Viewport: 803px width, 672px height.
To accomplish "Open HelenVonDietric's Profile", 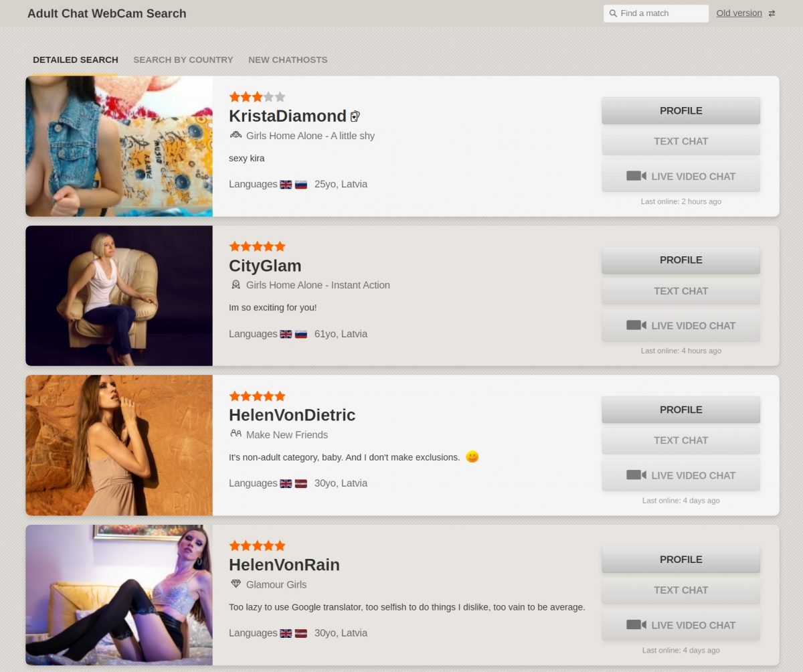I will 681,410.
